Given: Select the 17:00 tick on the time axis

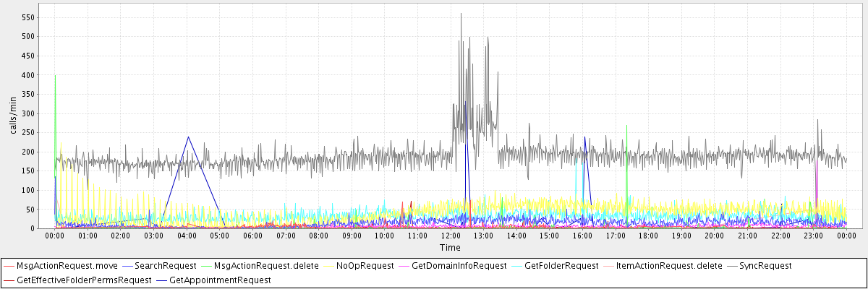Looking at the screenshot, I should 616,236.
